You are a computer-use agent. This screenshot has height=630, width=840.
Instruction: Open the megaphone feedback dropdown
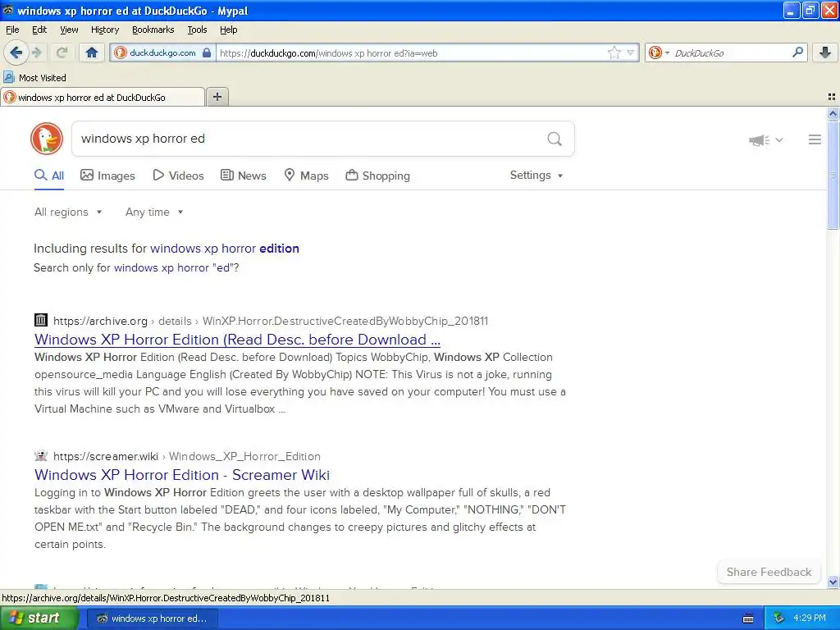pos(765,139)
